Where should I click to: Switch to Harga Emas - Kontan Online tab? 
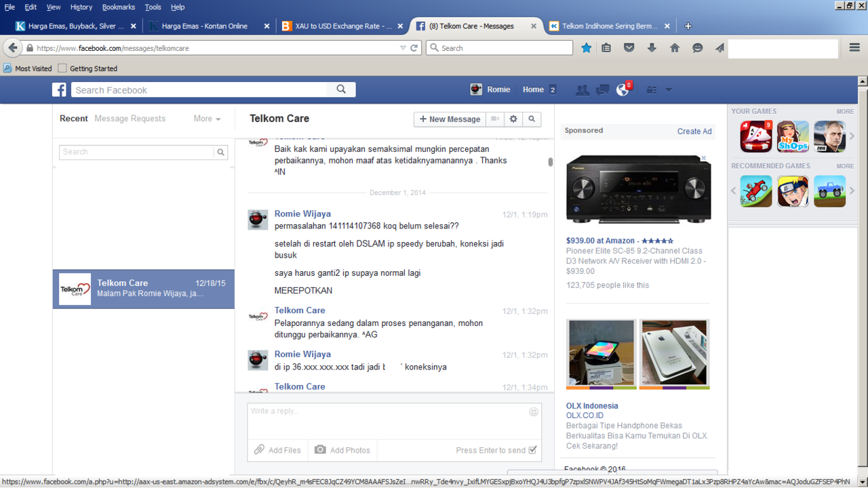pyautogui.click(x=209, y=26)
